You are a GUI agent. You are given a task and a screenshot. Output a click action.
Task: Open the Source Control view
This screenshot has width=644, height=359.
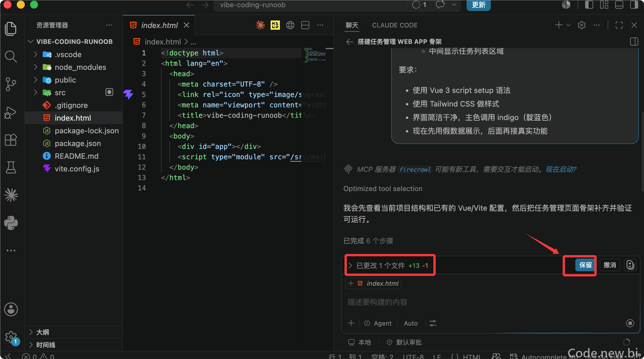[x=11, y=84]
